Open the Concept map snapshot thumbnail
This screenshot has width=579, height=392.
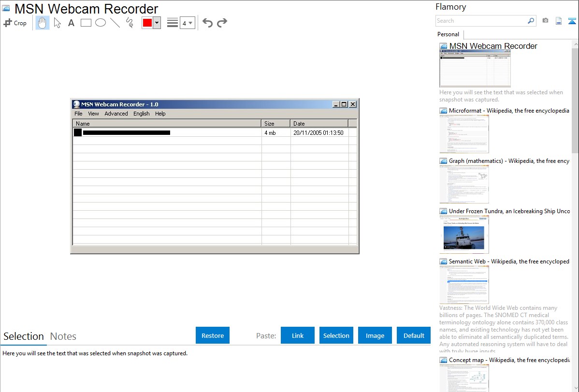click(x=464, y=378)
